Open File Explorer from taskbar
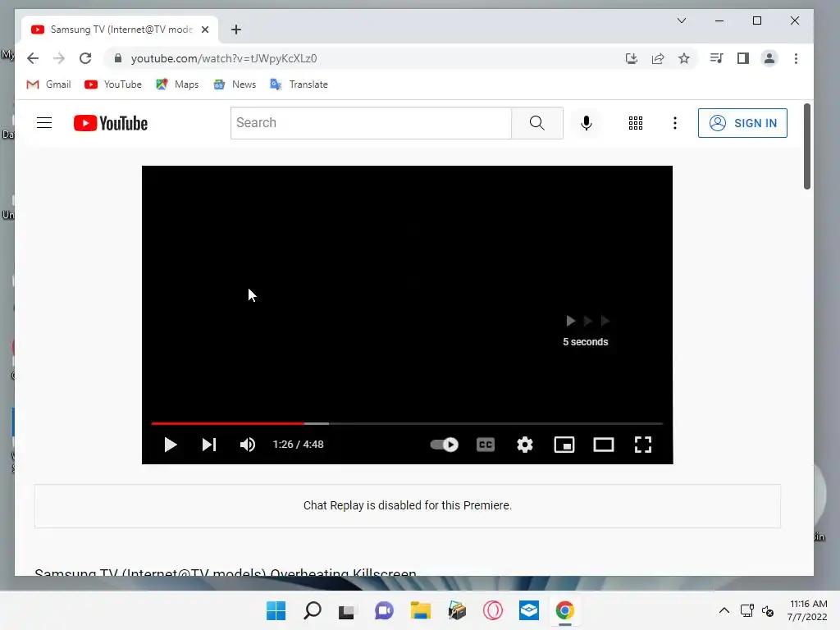 (x=421, y=610)
